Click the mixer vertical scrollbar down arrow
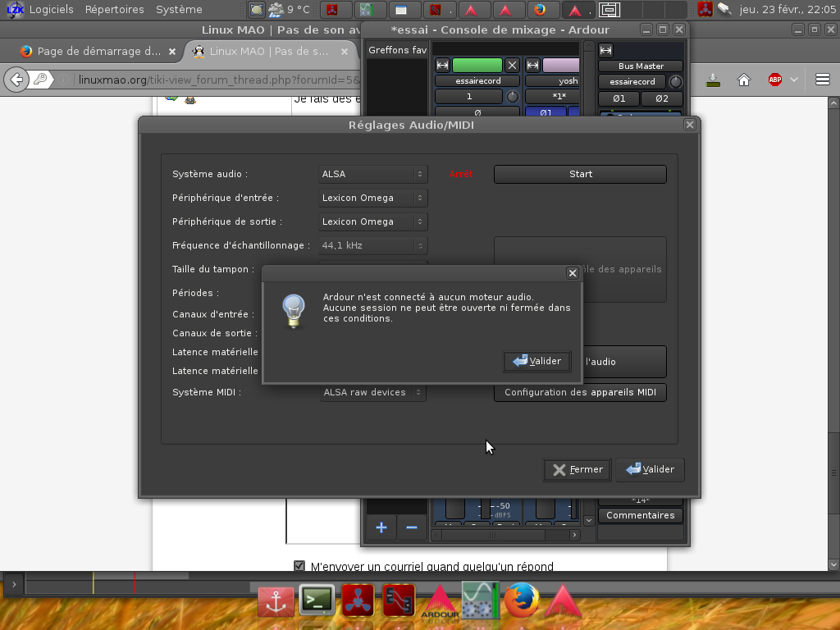 (x=589, y=520)
